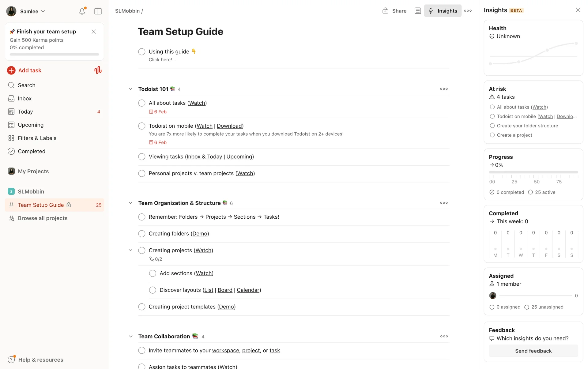Collapse the Todoist 101 section

(x=130, y=89)
